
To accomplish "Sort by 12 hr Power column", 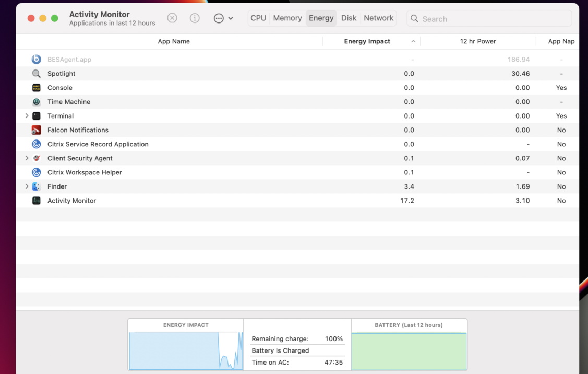I will [x=478, y=41].
